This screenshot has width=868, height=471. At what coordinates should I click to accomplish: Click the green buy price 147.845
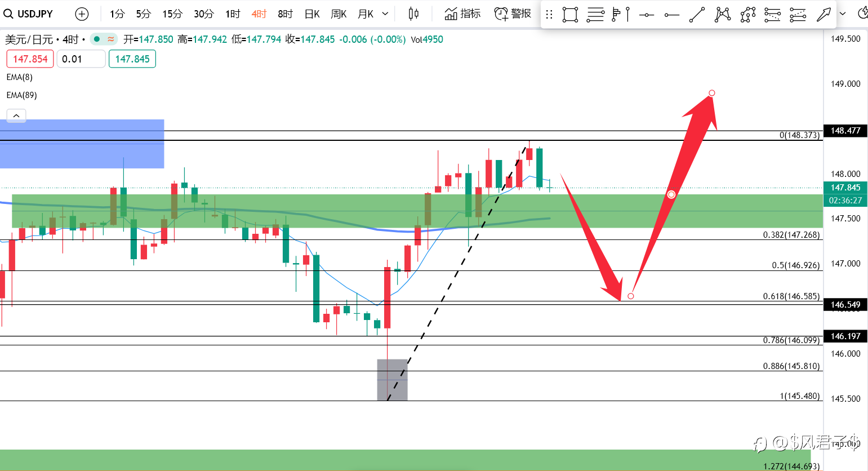click(x=132, y=59)
